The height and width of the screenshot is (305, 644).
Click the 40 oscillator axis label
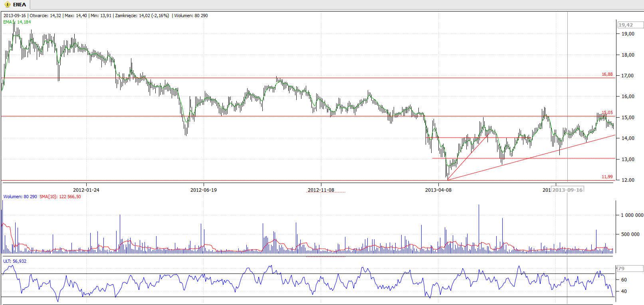pos(624,291)
